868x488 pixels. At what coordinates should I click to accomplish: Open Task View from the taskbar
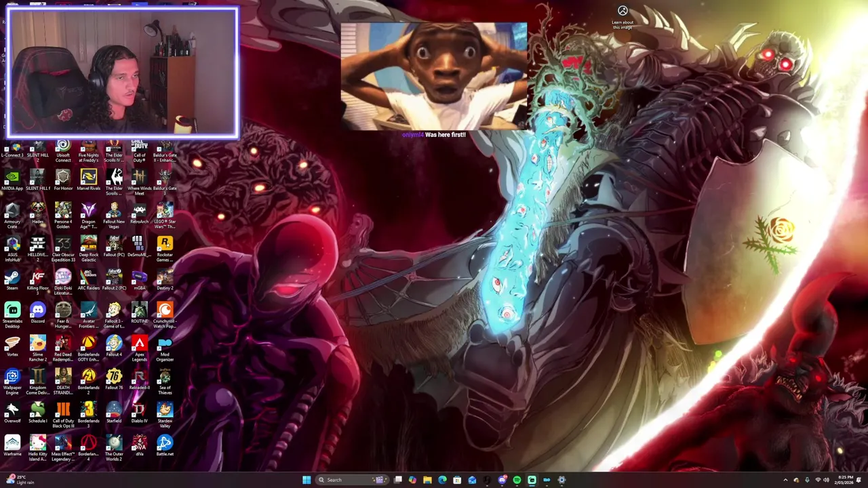tap(398, 480)
